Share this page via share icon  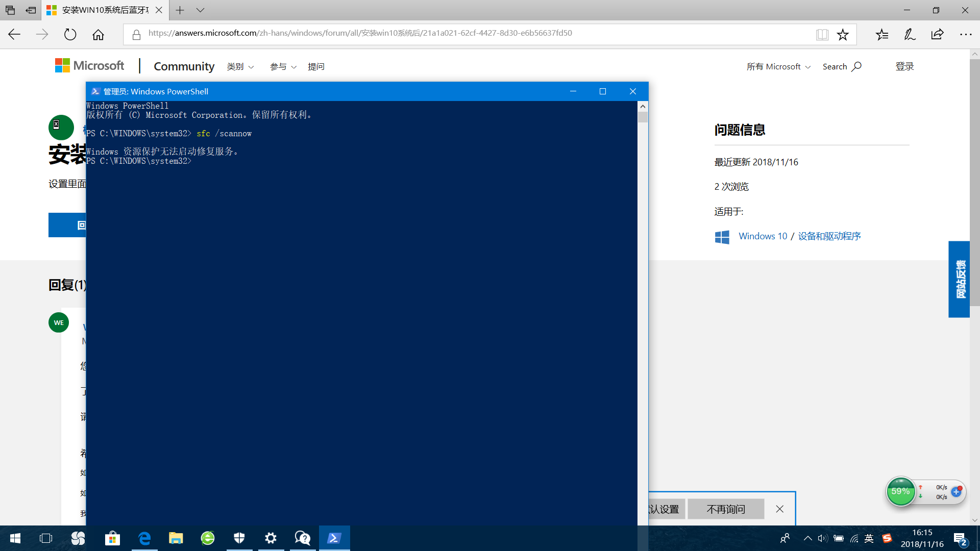pyautogui.click(x=937, y=34)
